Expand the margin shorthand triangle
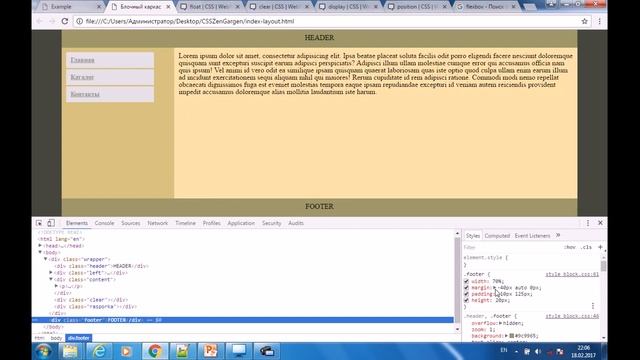 [494, 288]
